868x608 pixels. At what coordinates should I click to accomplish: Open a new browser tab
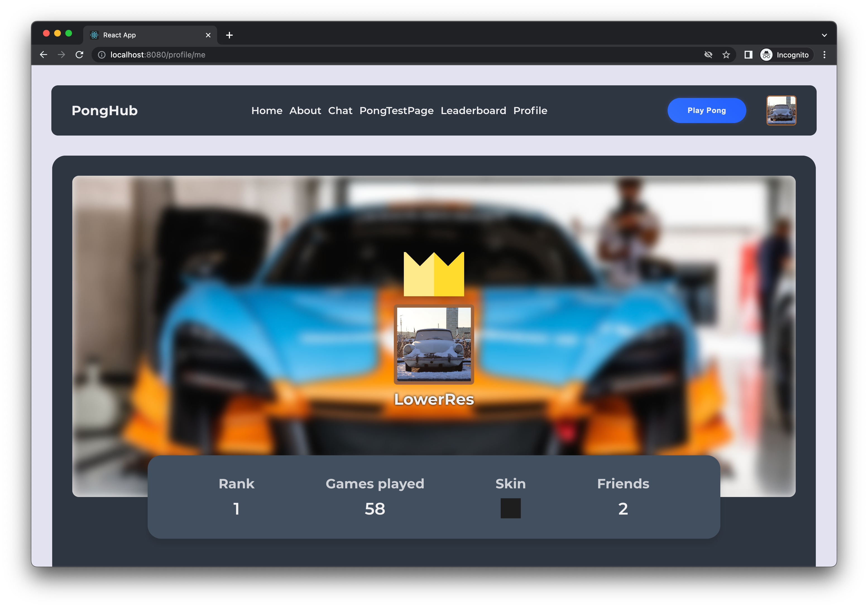[x=229, y=35]
